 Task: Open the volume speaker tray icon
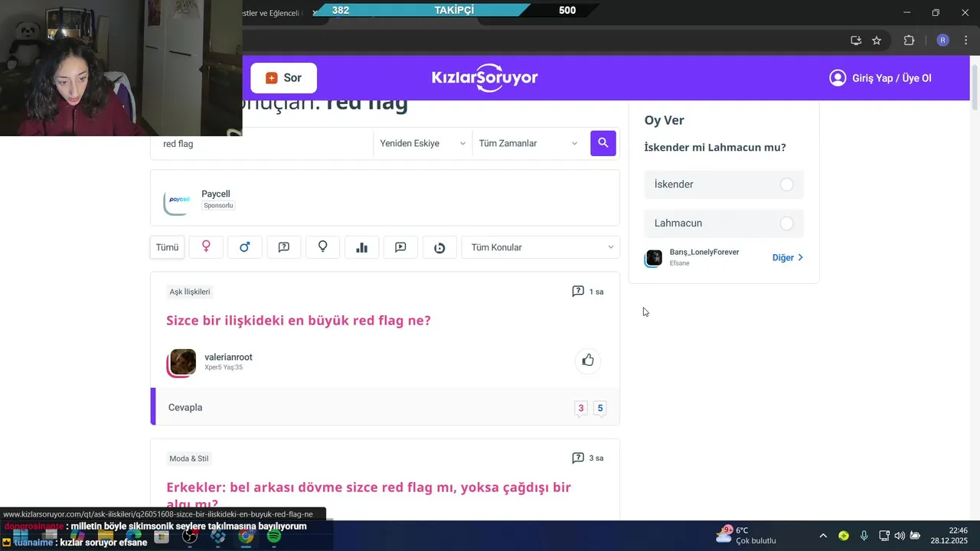click(900, 536)
